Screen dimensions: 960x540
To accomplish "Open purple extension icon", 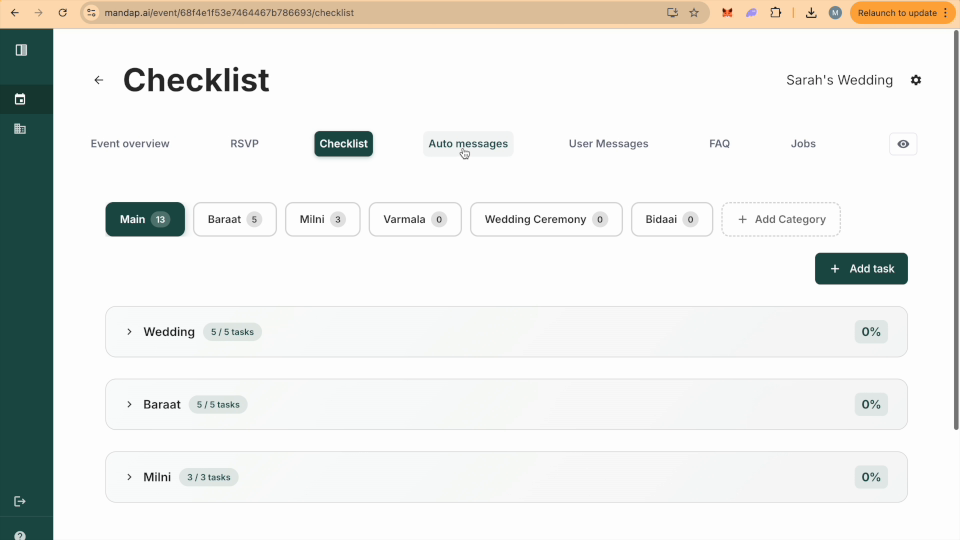I will pos(751,13).
